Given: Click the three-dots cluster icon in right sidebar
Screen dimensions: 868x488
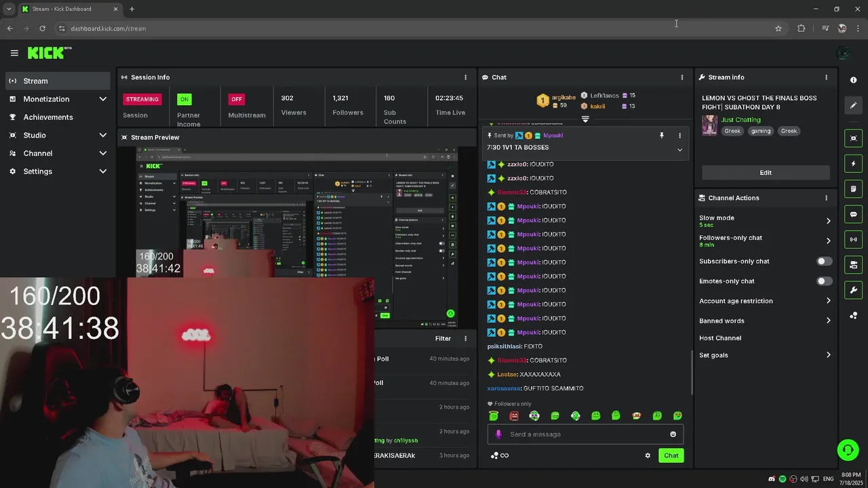Looking at the screenshot, I should [853, 315].
